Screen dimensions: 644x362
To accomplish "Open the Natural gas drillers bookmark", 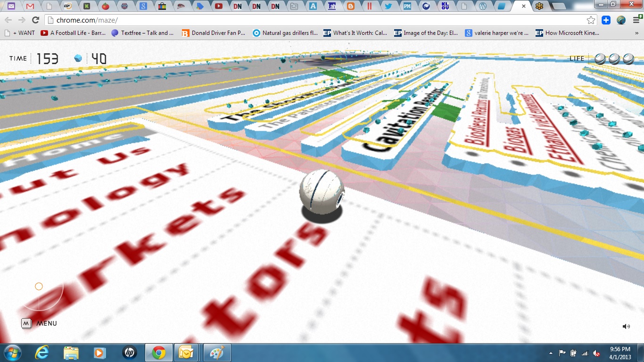I will pyautogui.click(x=285, y=33).
